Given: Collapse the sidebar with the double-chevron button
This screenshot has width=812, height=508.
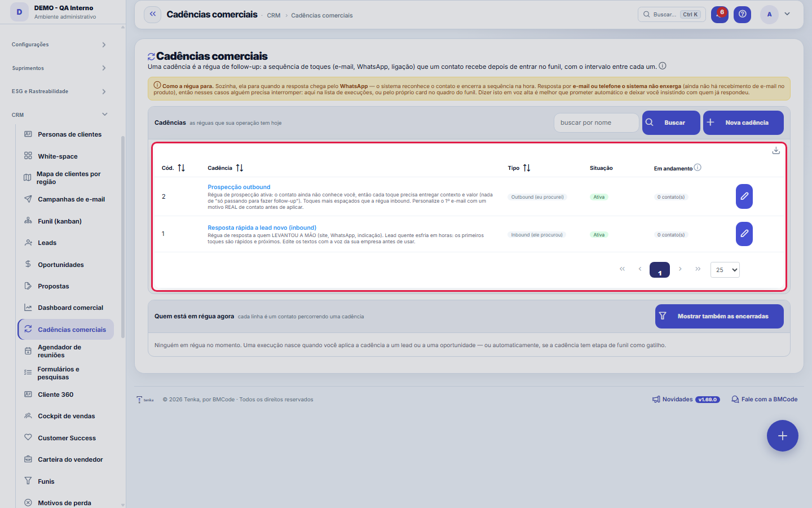Looking at the screenshot, I should click(x=153, y=15).
